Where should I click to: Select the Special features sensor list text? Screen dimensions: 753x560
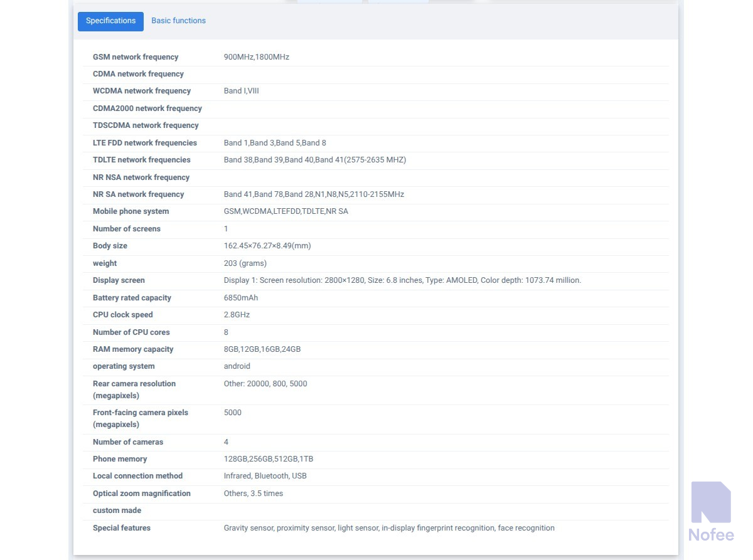[388, 528]
